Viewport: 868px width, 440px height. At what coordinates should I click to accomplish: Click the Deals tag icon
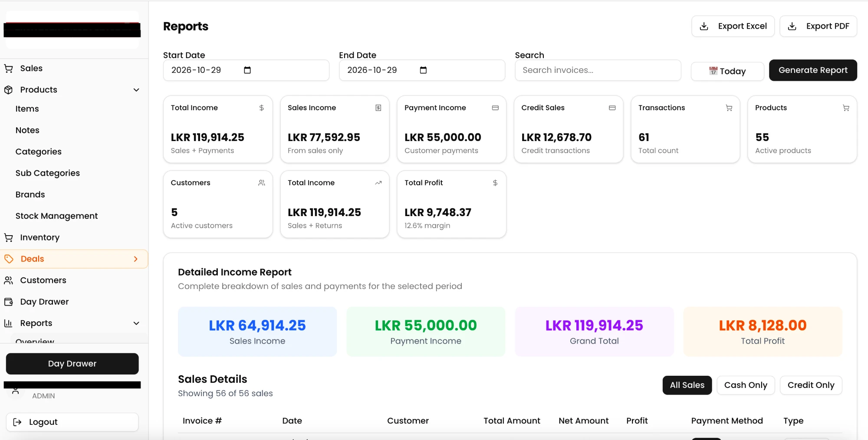9,259
